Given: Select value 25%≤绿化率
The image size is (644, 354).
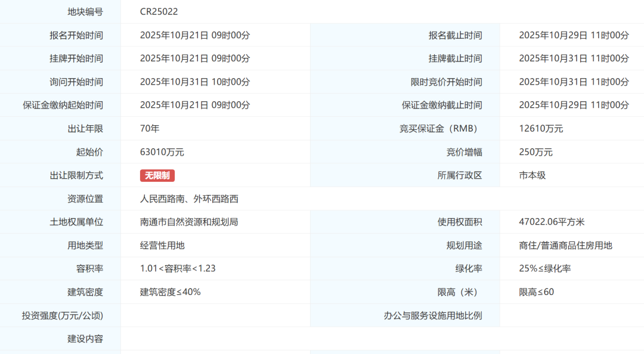Looking at the screenshot, I should tap(545, 269).
